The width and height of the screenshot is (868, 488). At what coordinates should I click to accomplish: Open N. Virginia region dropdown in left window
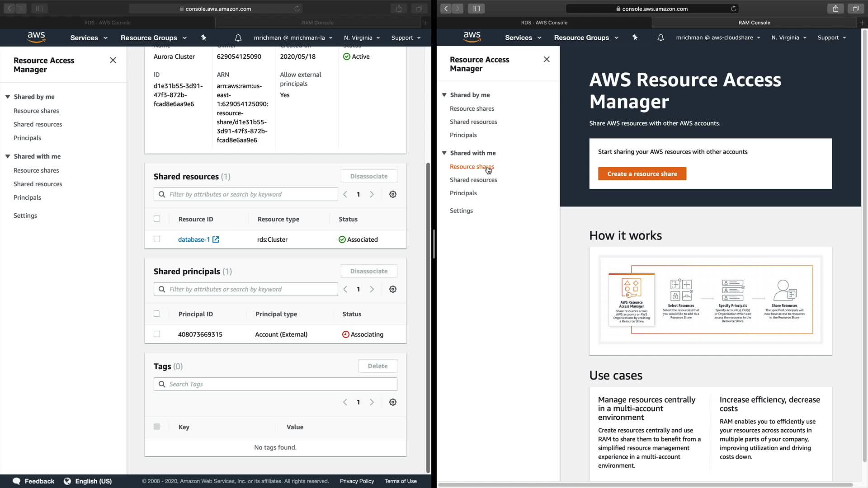tap(362, 38)
